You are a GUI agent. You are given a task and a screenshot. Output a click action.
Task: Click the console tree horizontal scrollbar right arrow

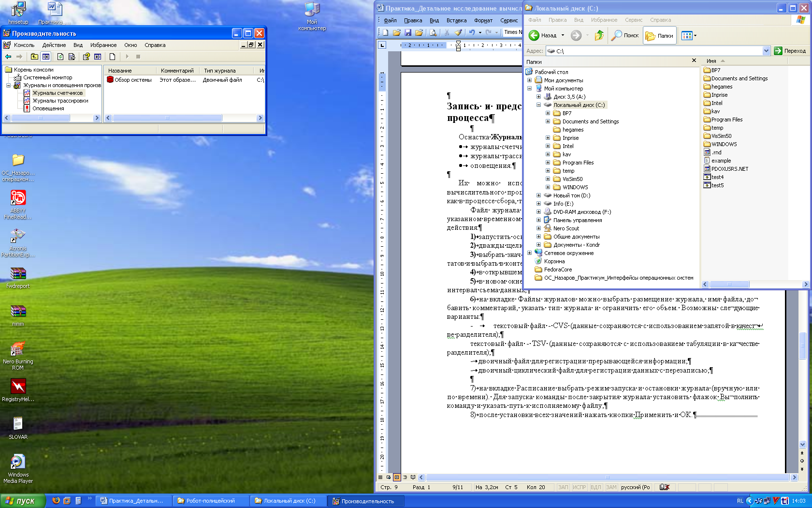tap(97, 118)
